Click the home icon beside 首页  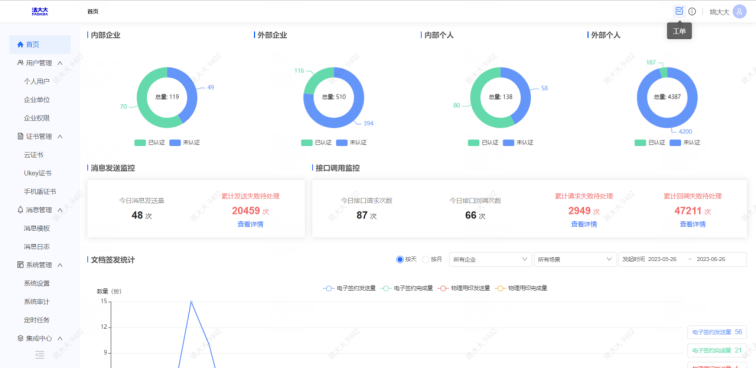click(20, 44)
